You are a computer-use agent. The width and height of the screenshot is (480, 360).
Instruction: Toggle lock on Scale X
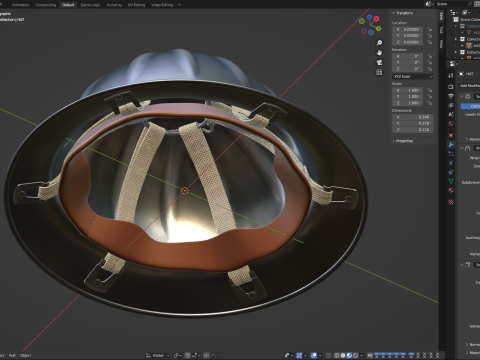pyautogui.click(x=430, y=90)
